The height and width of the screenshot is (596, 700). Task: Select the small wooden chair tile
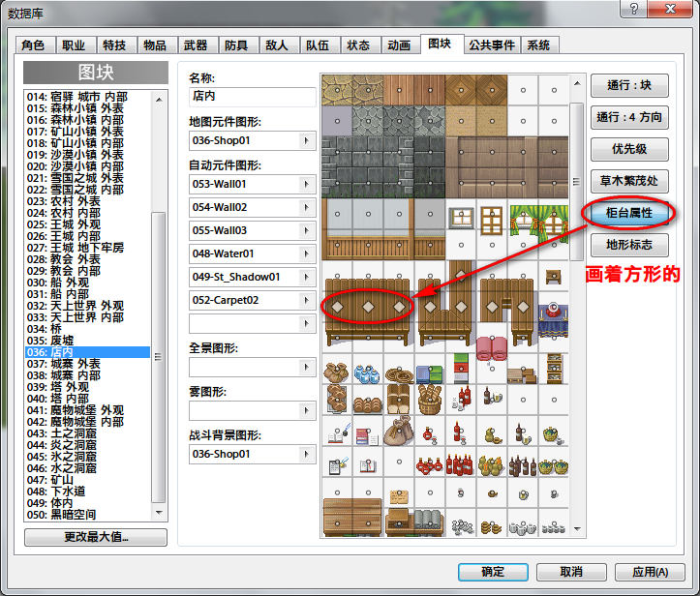tap(554, 277)
